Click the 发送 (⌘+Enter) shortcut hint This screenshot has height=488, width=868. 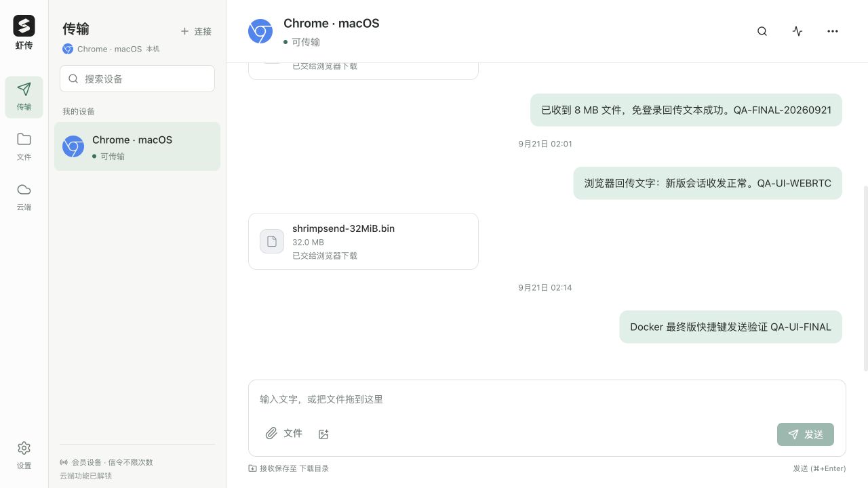pos(819,468)
